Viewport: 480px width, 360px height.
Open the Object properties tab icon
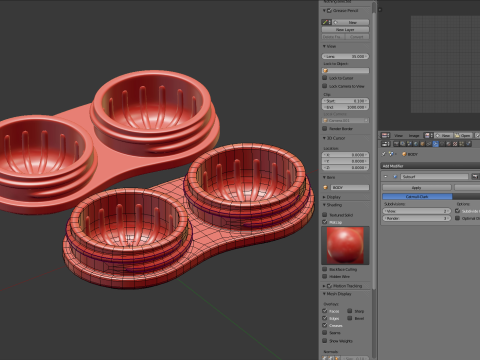pos(422,144)
